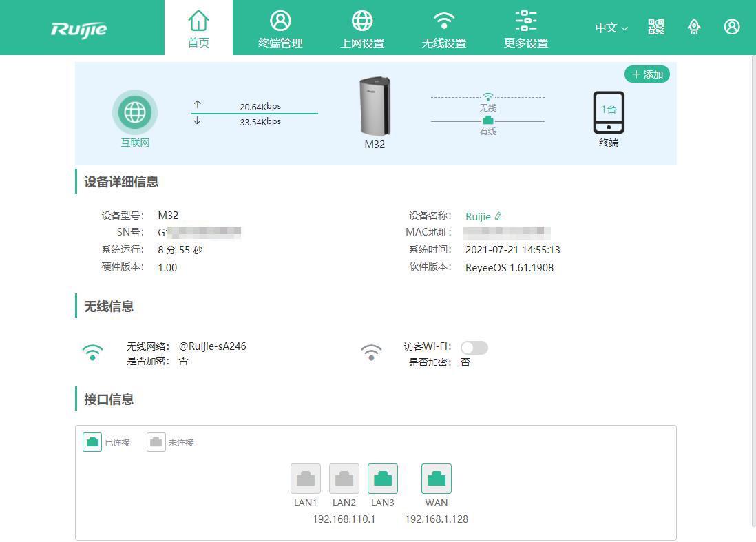Click the 192.168.110.1 LAN address
The image size is (756, 542).
344,519
